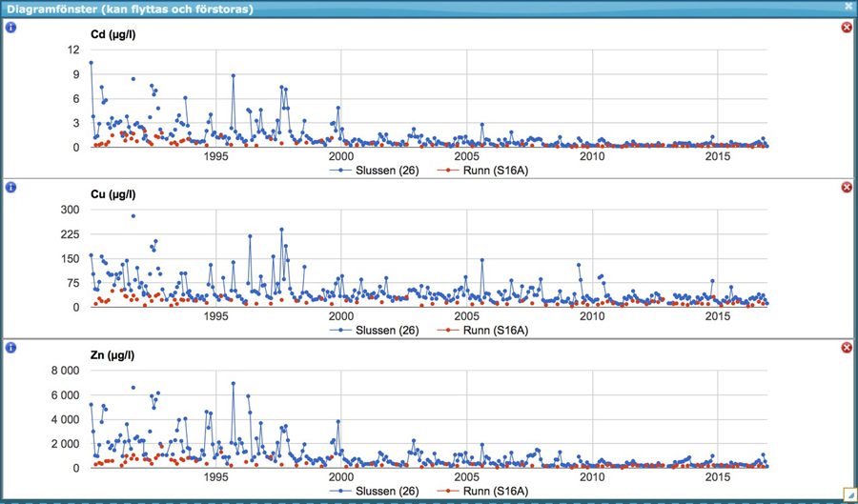Toggle Slussen (26) legend in Cd chart
This screenshot has height=504, width=858.
[375, 171]
